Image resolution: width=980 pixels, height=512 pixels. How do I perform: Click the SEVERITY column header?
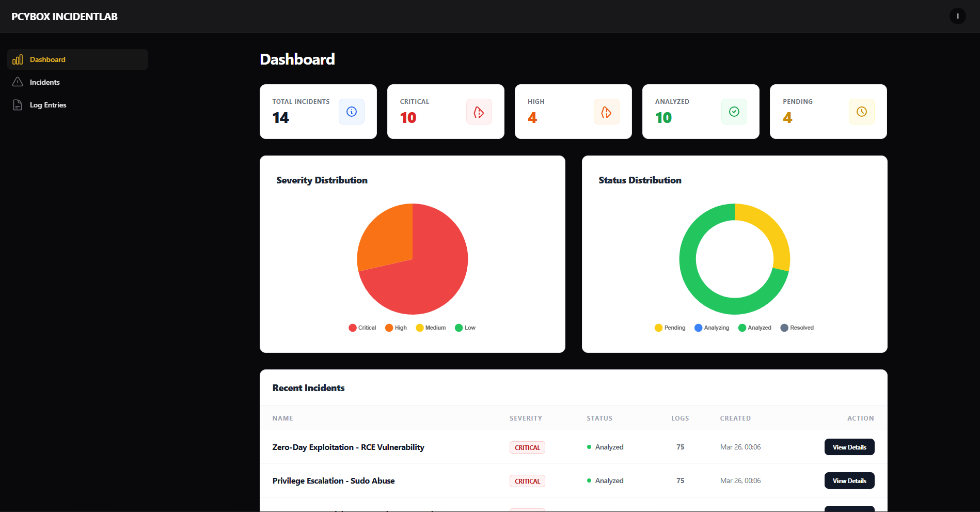[x=526, y=418]
